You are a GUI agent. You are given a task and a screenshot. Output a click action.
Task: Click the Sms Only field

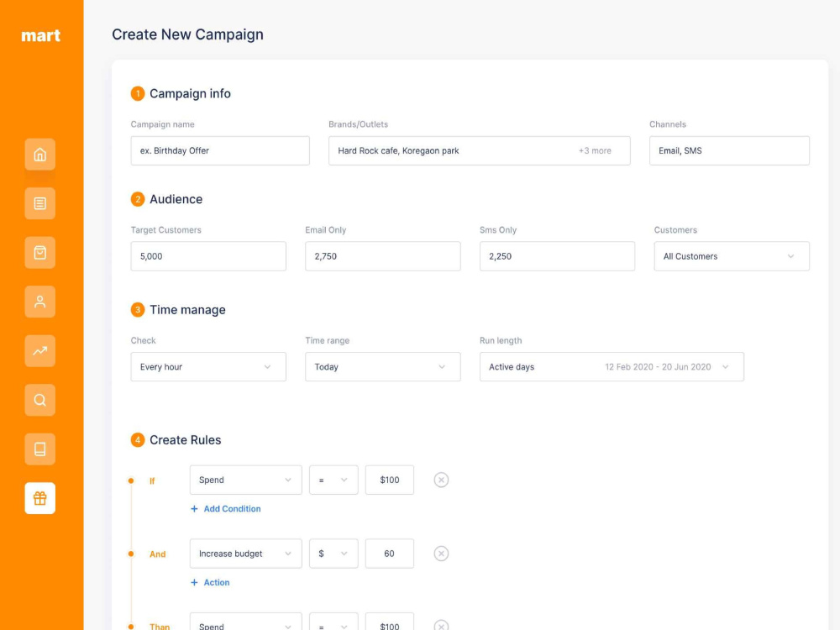(557, 256)
